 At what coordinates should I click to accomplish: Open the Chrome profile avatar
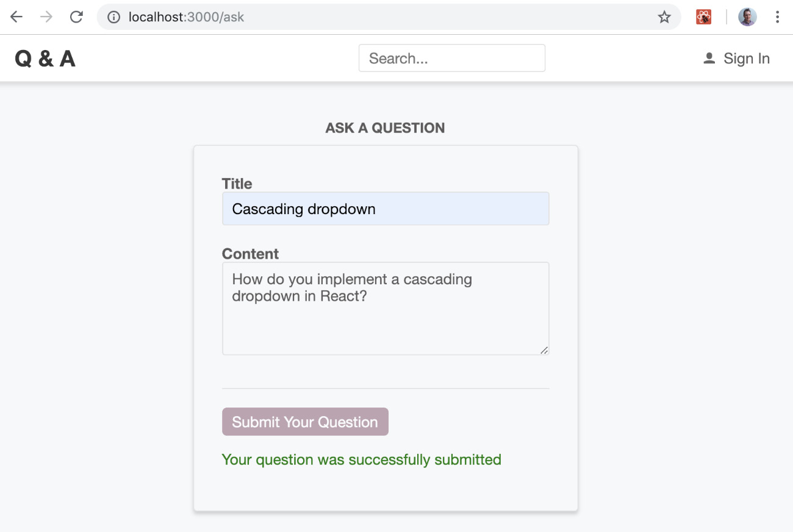(747, 16)
